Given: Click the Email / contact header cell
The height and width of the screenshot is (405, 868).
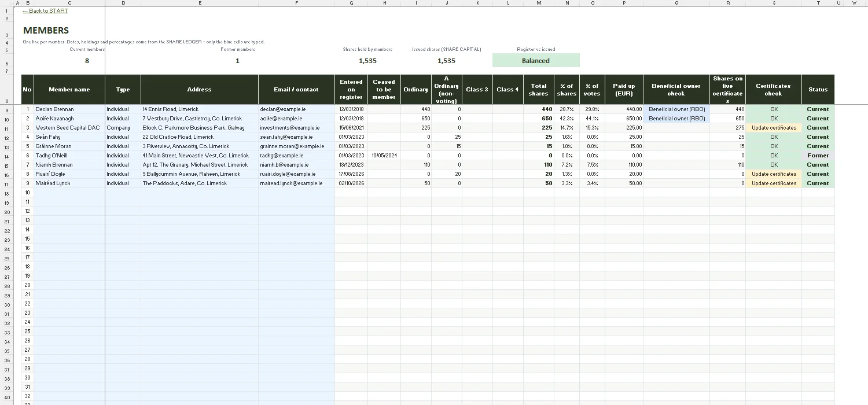Looking at the screenshot, I should click(297, 90).
